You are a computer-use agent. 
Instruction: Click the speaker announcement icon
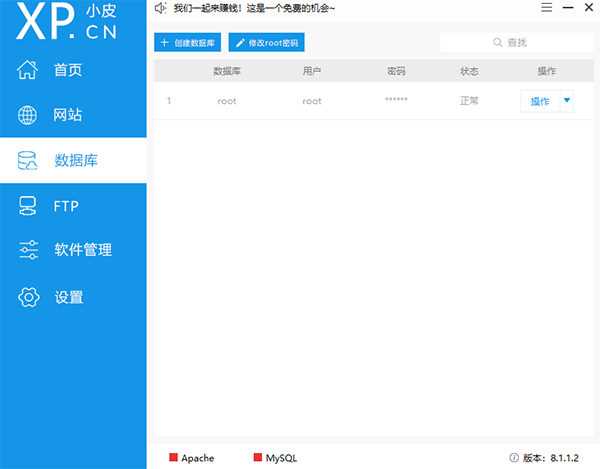coord(160,8)
